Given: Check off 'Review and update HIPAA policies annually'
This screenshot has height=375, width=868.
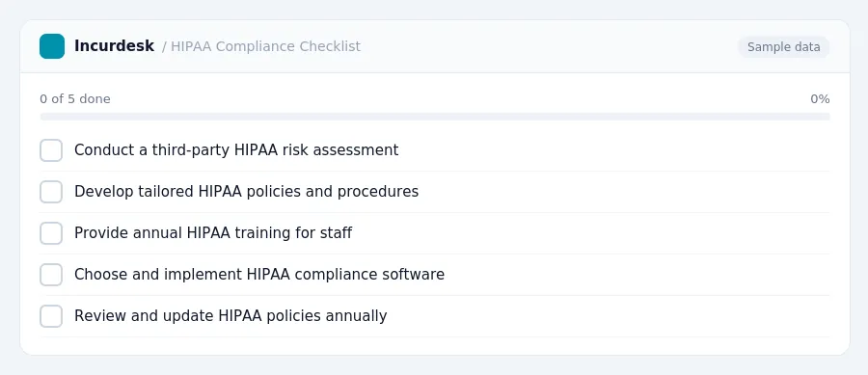Looking at the screenshot, I should pos(51,316).
